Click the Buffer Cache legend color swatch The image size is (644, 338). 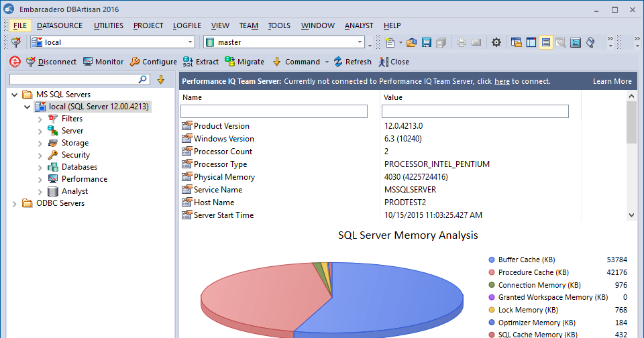click(x=491, y=260)
